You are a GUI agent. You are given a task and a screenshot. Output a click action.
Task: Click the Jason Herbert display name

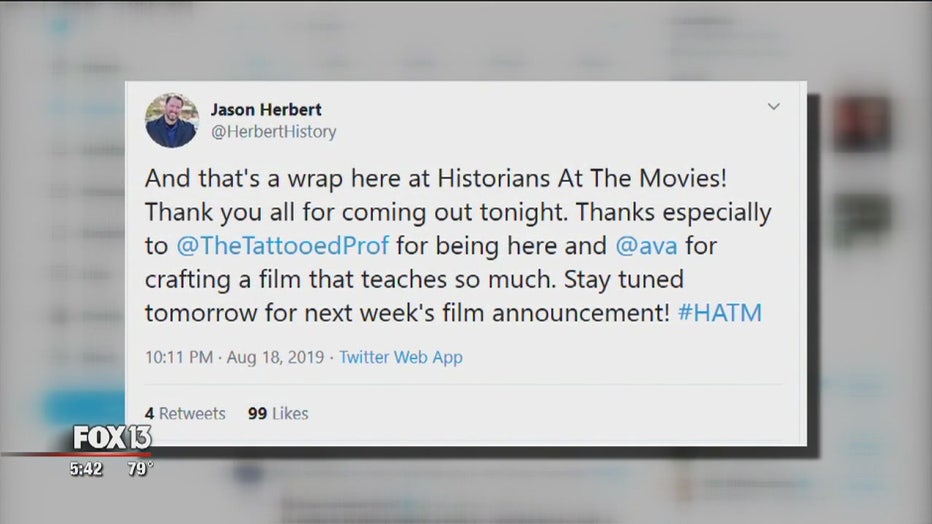tap(266, 110)
